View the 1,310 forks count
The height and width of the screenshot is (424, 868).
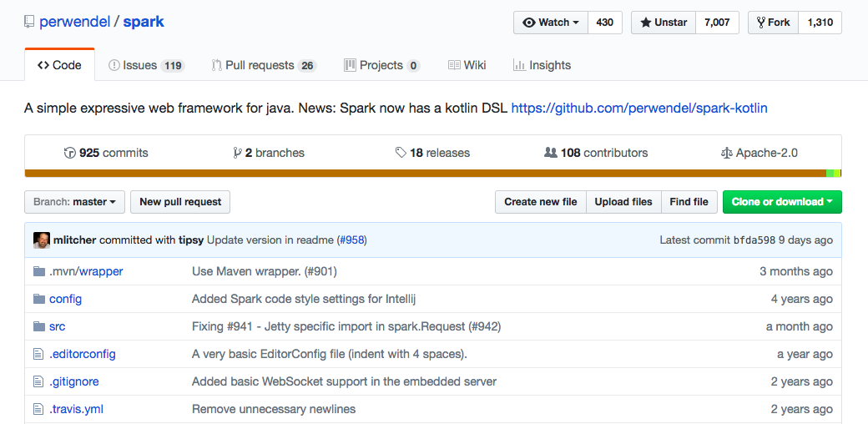(x=820, y=23)
